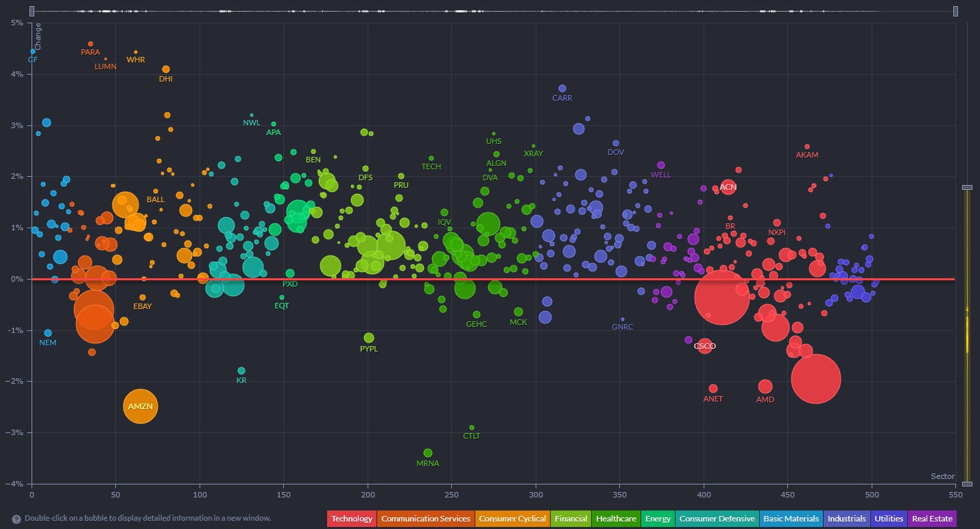Select the red AMD bubble
Viewport: 980px width, 529px height.
[765, 386]
